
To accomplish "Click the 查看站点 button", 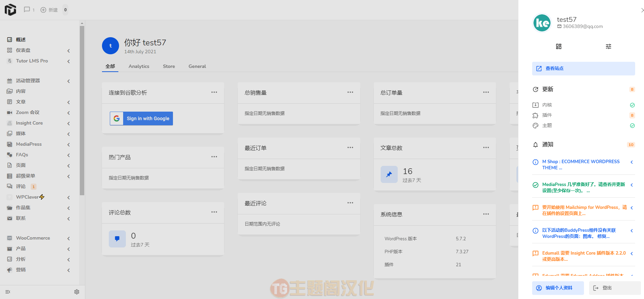I will tap(584, 69).
